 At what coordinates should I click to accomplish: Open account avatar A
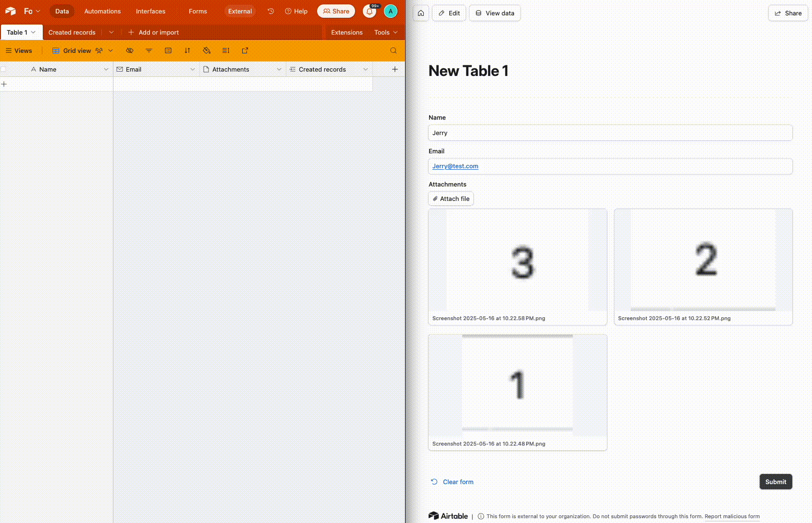point(391,11)
